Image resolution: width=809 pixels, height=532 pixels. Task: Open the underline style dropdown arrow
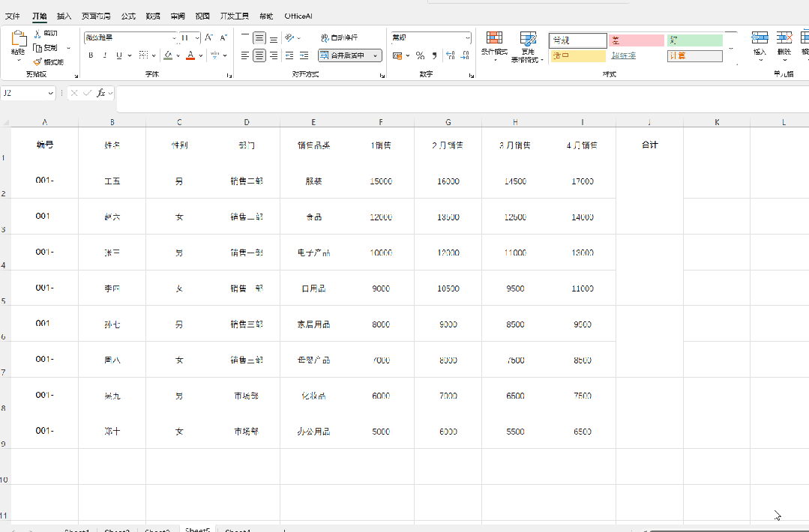tap(129, 55)
